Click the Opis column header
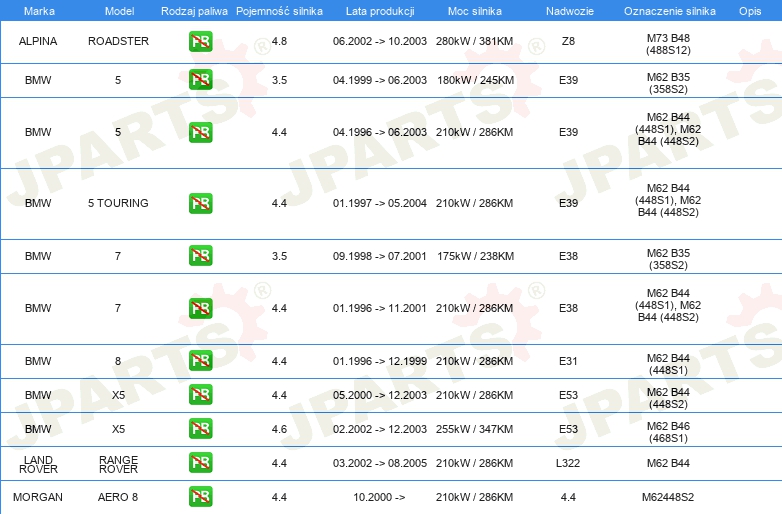This screenshot has width=782, height=514. 750,11
